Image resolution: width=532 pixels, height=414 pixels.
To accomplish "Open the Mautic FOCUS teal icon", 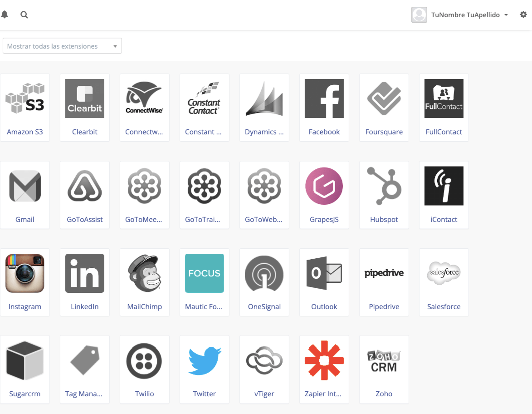I will tap(204, 273).
